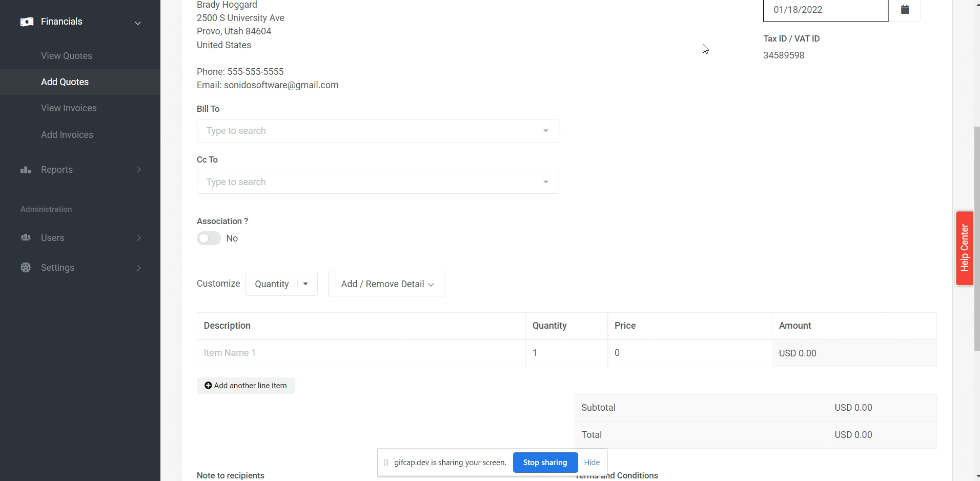Go to View Invoices page

(x=69, y=108)
